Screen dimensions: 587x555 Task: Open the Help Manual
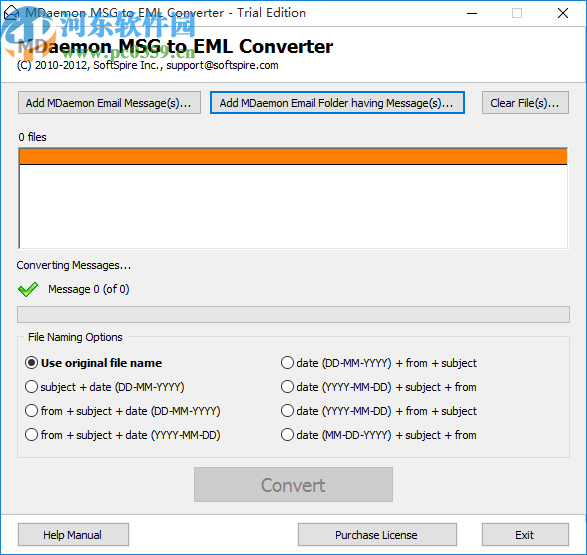click(73, 535)
